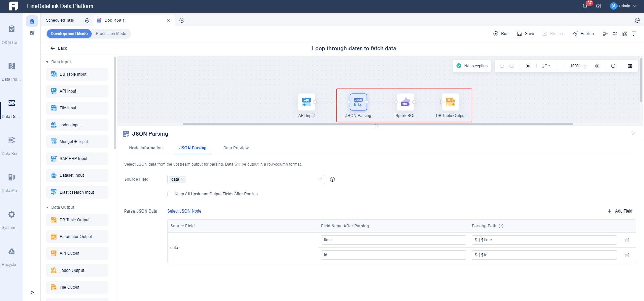Add a new tab with plus icon
The width and height of the screenshot is (644, 301).
tap(182, 20)
